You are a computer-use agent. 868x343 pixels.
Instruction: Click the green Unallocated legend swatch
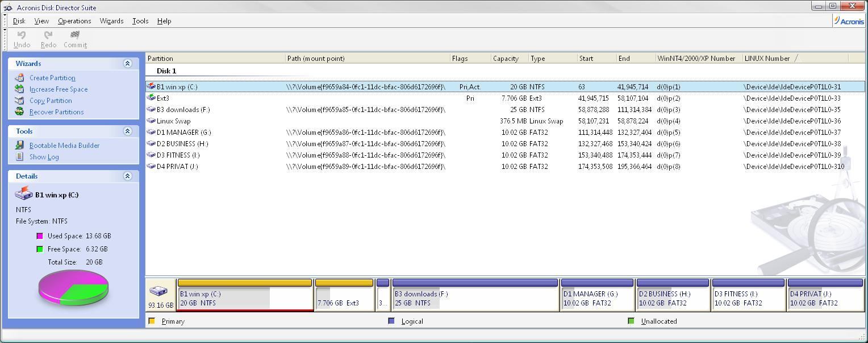click(x=631, y=321)
